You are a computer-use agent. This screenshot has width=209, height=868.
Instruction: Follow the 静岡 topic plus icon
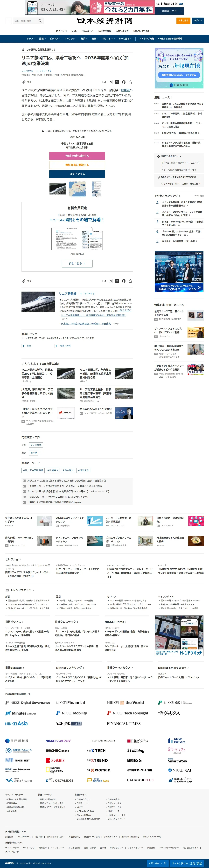[23, 346]
